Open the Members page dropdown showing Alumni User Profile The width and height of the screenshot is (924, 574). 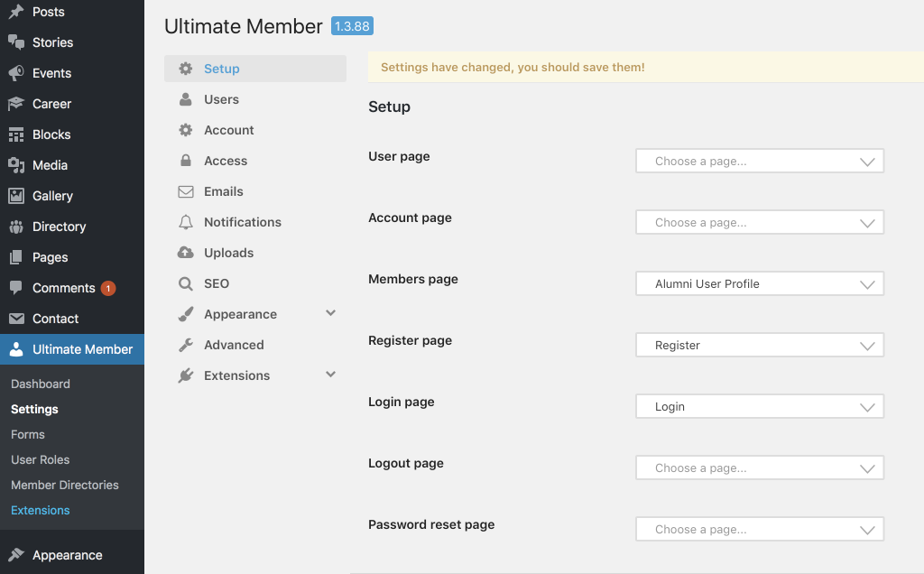click(760, 283)
